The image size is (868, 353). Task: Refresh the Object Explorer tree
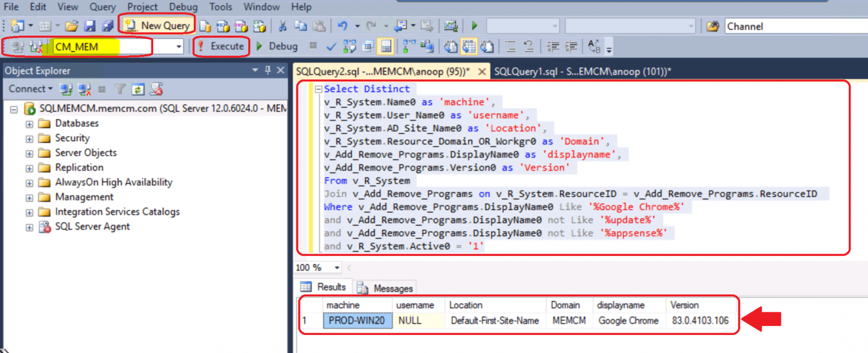[138, 89]
